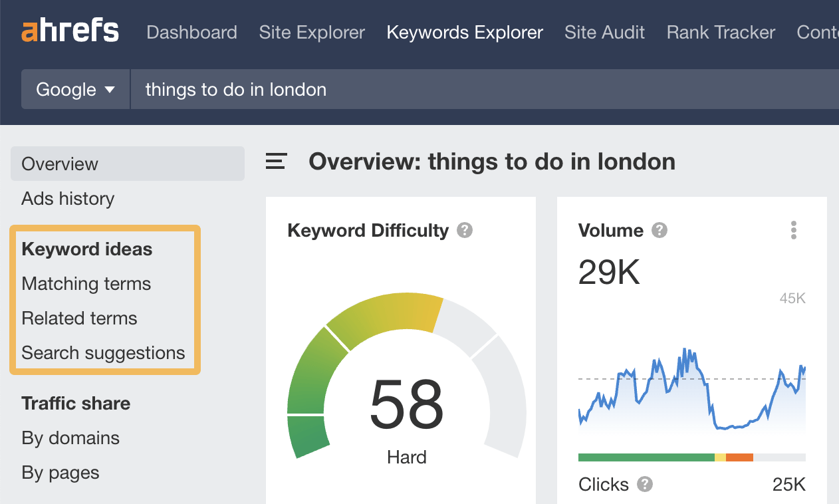Expand the Google search engine dropdown
The height and width of the screenshot is (504, 839).
pos(74,89)
